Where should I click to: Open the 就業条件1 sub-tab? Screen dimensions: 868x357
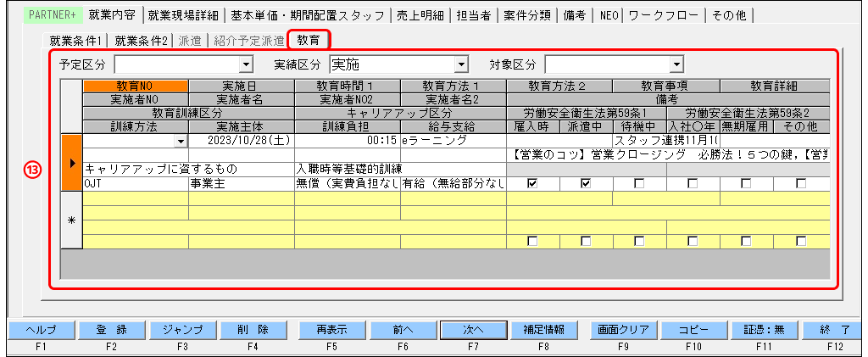coord(75,41)
